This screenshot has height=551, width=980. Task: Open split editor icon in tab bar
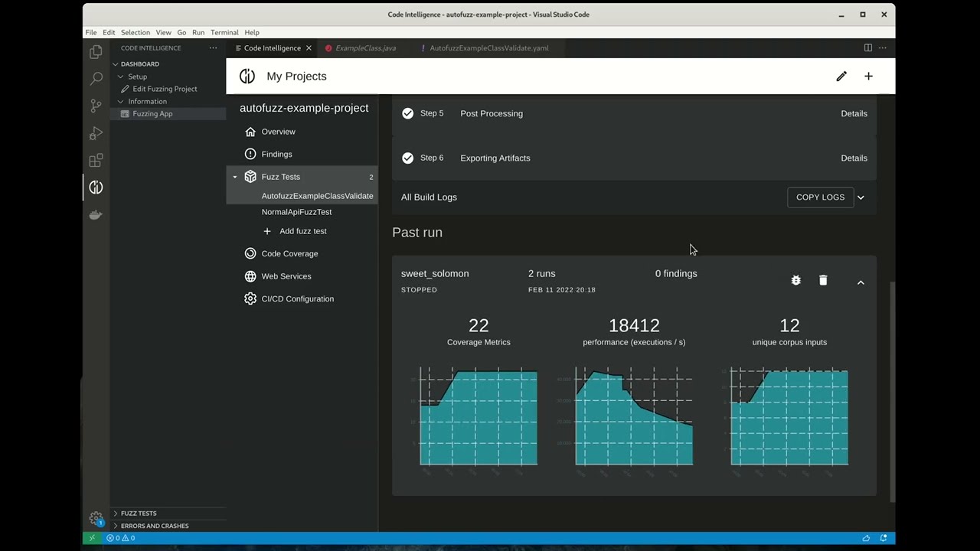coord(868,47)
